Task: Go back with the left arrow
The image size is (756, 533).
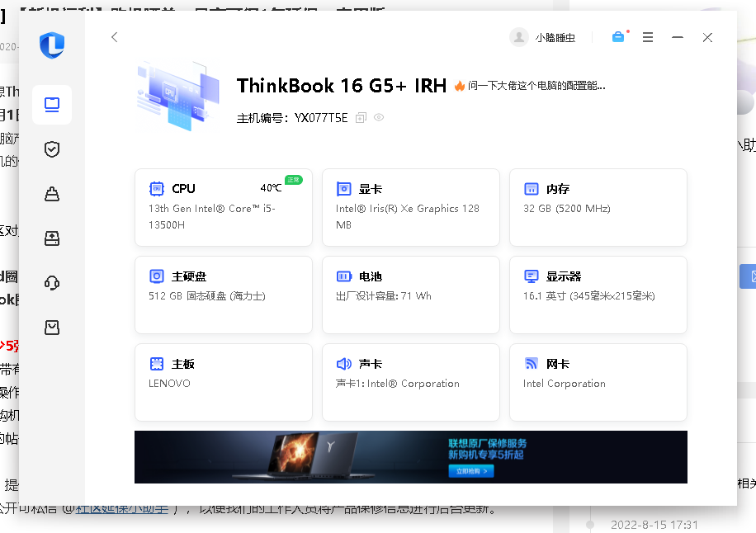Action: 114,37
